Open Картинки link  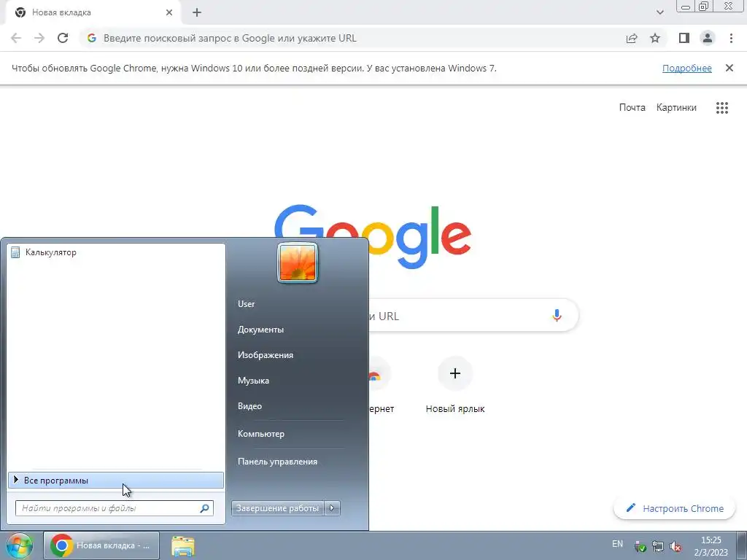click(x=676, y=108)
